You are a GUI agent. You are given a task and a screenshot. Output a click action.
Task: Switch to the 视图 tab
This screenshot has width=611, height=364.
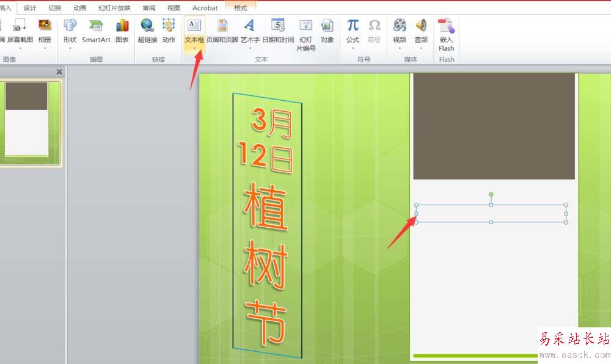click(x=174, y=8)
